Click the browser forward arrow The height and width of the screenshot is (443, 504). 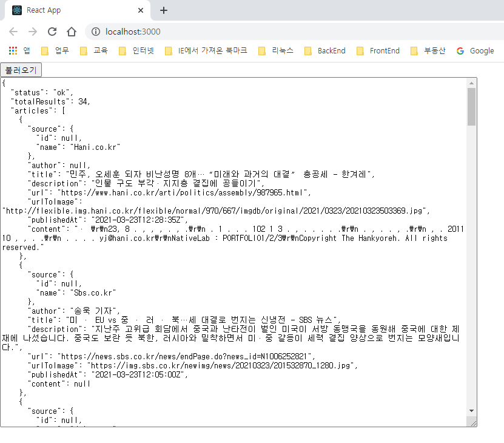point(33,32)
